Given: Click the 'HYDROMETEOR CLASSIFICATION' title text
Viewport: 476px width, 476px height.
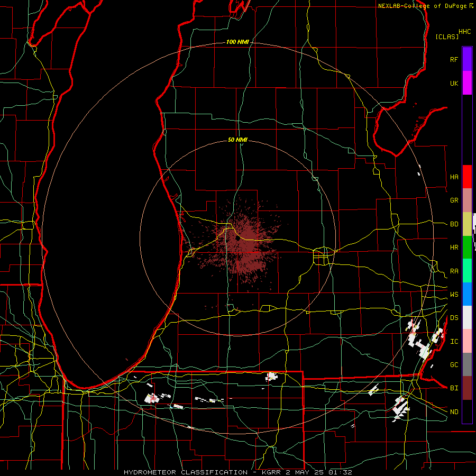Looking at the screenshot, I should pyautogui.click(x=186, y=472).
